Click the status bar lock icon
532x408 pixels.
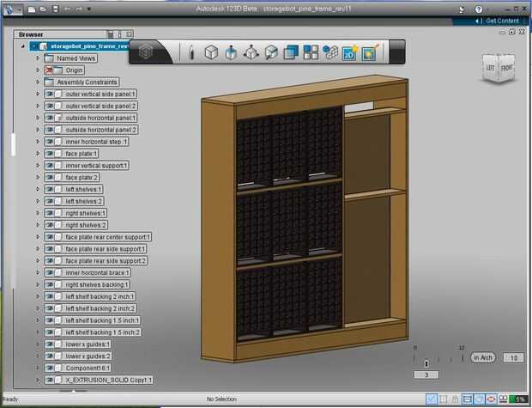pyautogui.click(x=456, y=399)
